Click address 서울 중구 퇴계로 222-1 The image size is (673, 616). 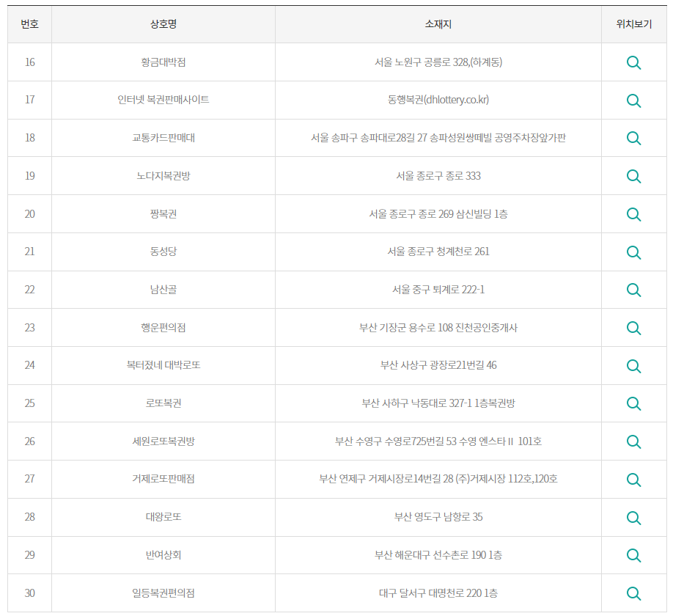438,290
